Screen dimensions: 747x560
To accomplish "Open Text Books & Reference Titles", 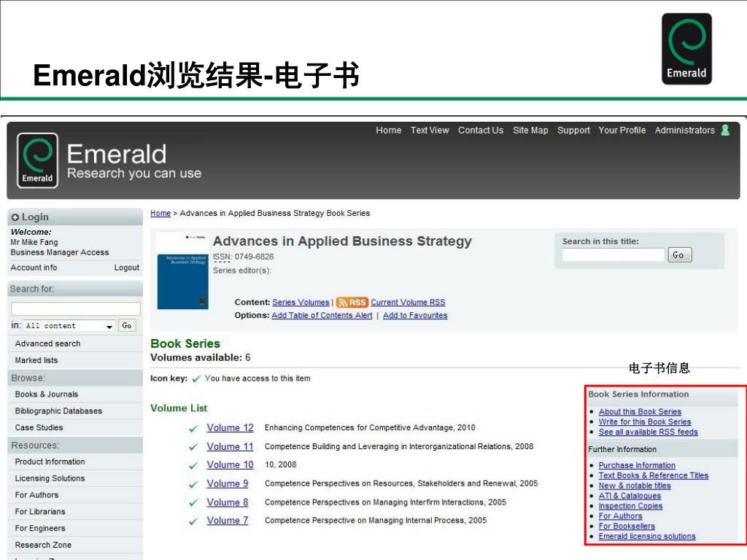I will point(653,475).
